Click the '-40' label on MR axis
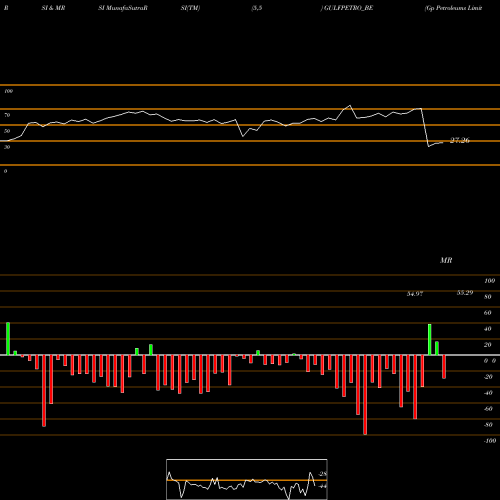The image size is (500, 500). click(488, 393)
